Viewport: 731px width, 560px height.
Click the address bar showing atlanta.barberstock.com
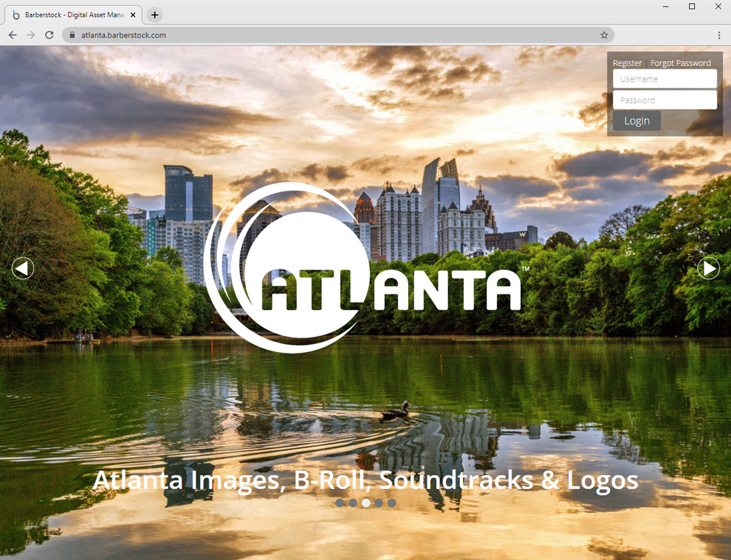338,35
